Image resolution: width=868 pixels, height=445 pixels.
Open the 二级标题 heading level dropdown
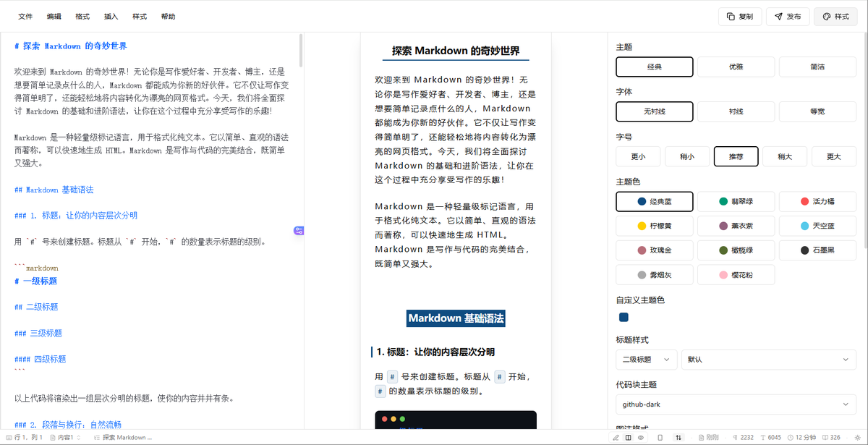point(647,359)
